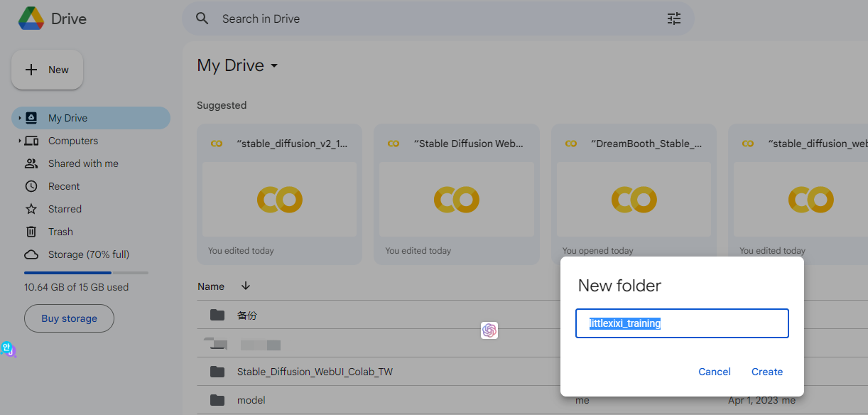
Task: Open stable_diffusion_v2_1 suggested file thumbnail
Action: 279,200
